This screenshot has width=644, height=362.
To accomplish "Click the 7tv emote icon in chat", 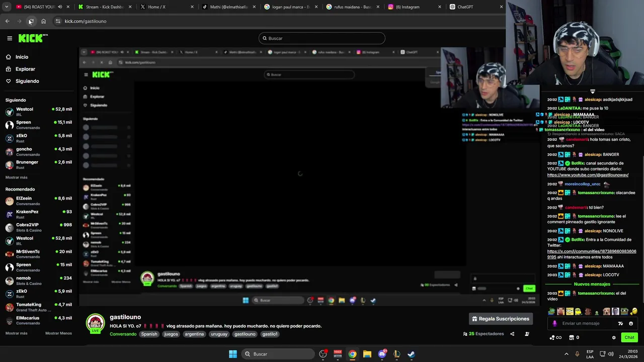I will (620, 323).
